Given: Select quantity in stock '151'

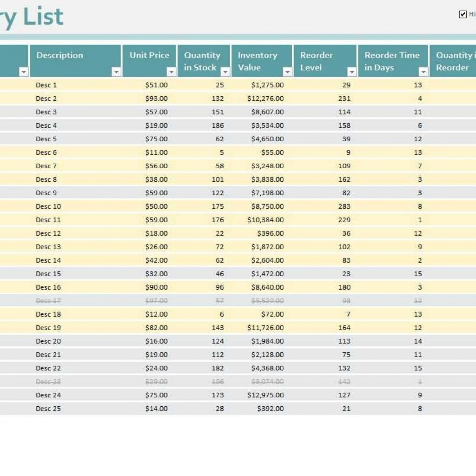Looking at the screenshot, I should [x=218, y=112].
